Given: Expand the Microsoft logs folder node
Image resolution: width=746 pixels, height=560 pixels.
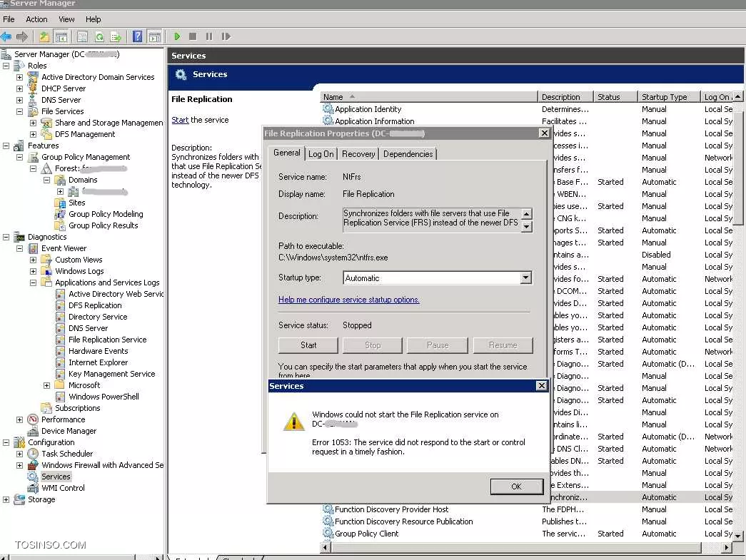Looking at the screenshot, I should point(46,385).
